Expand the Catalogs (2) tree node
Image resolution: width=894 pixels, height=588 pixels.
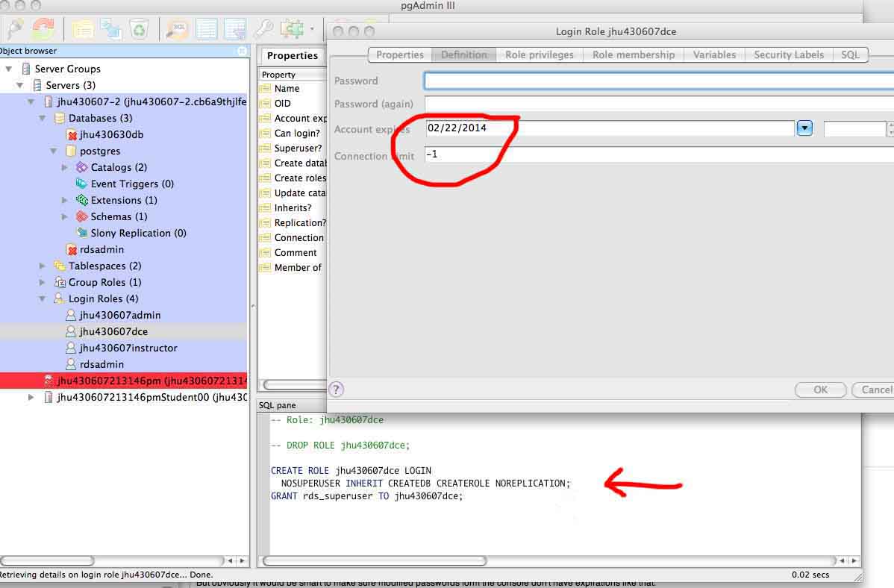(65, 168)
